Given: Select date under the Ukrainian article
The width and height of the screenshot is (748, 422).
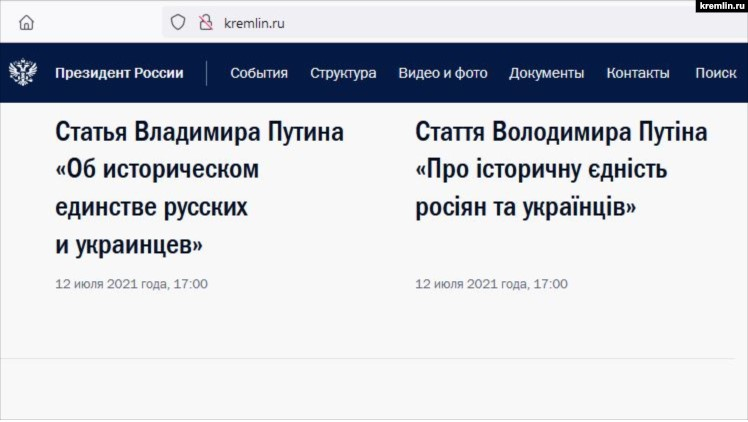Looking at the screenshot, I should pos(491,284).
